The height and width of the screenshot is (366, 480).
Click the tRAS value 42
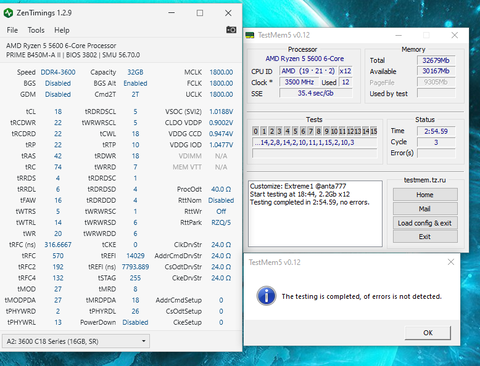[58, 156]
